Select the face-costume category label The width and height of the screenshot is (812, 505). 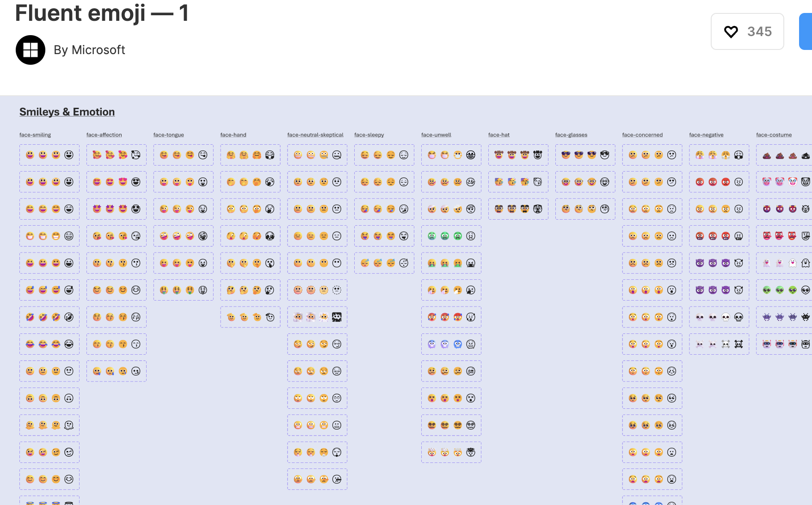tap(774, 135)
